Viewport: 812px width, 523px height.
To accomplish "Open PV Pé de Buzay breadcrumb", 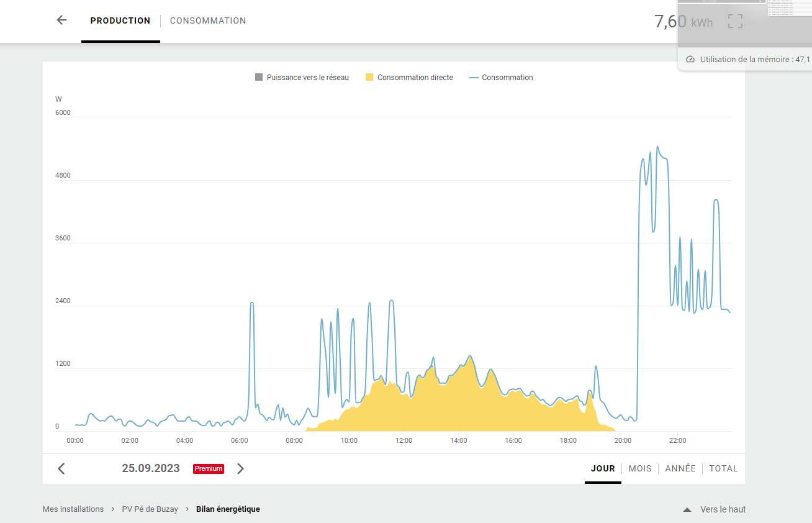I will click(x=150, y=509).
